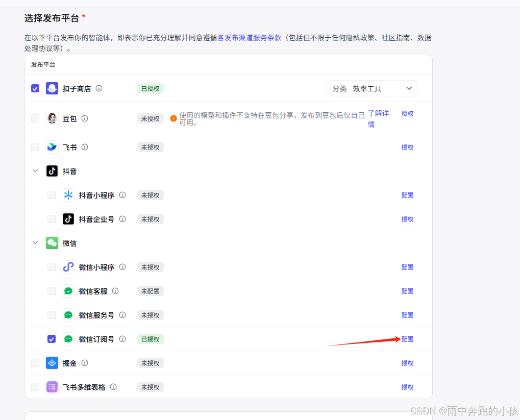Click the 掘金 logo icon
The width and height of the screenshot is (520, 420).
52,363
